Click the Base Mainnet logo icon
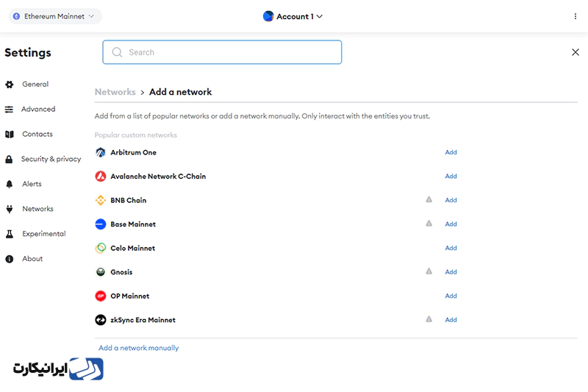Screen dimensions: 588x392 coord(101,224)
